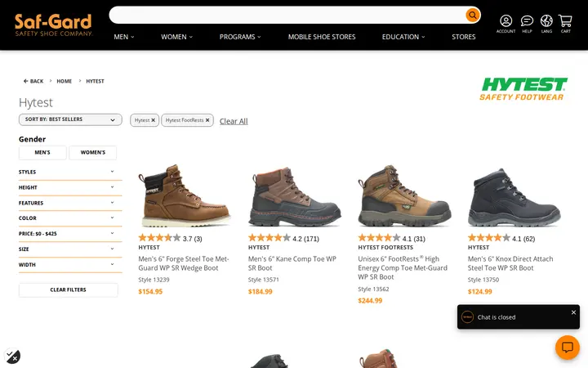Image resolution: width=588 pixels, height=368 pixels.
Task: Expand the Size filter
Action: click(70, 249)
